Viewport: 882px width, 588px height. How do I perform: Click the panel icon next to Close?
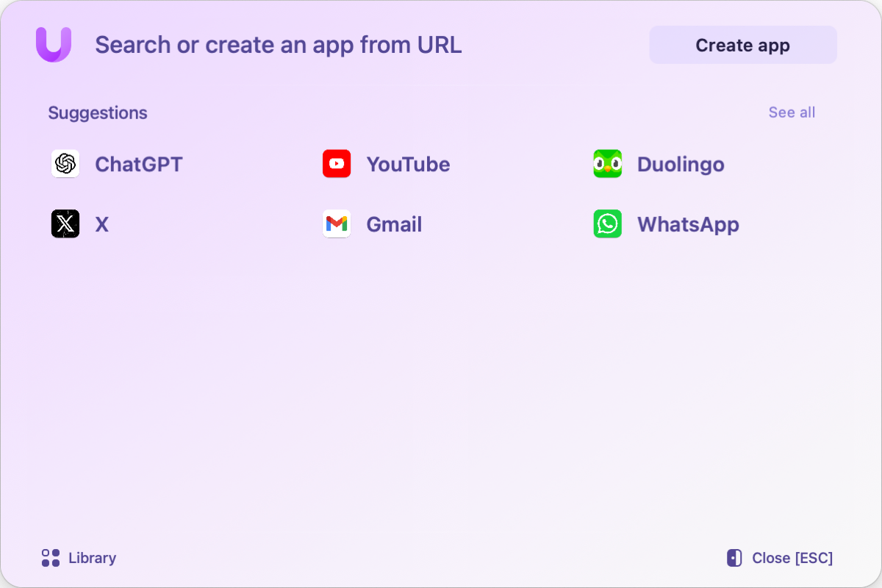(734, 558)
